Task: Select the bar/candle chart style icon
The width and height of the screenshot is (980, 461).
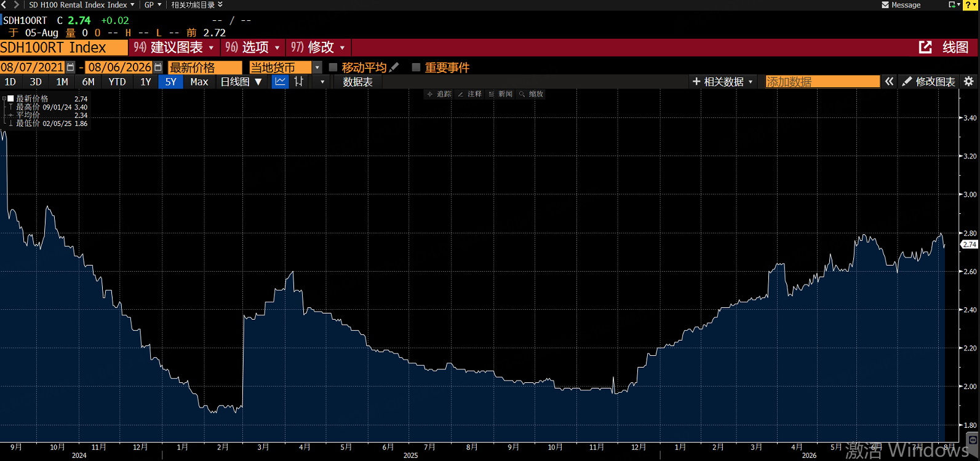Action: [x=299, y=82]
